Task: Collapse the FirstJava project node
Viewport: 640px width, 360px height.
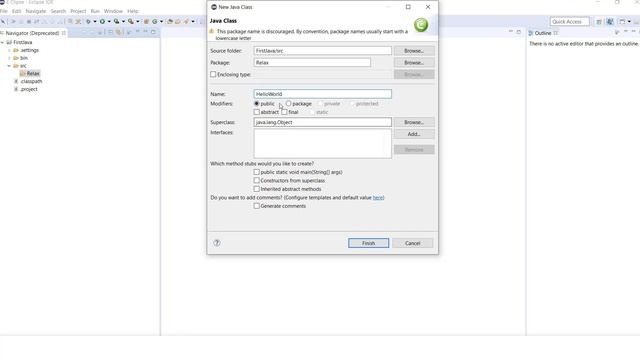Action: pos(2,42)
